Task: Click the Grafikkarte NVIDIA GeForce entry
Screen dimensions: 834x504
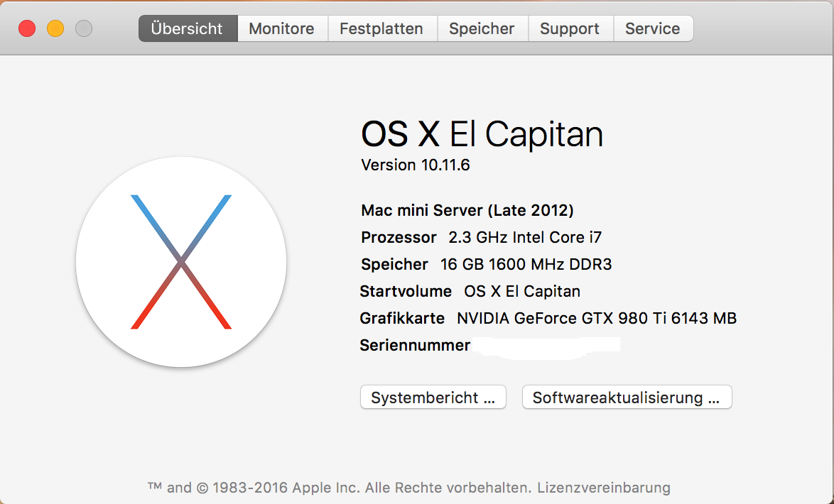Action: point(548,318)
